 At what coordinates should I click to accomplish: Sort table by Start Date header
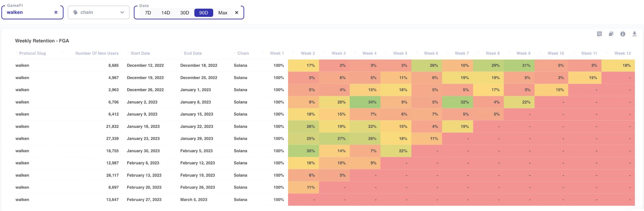[140, 53]
